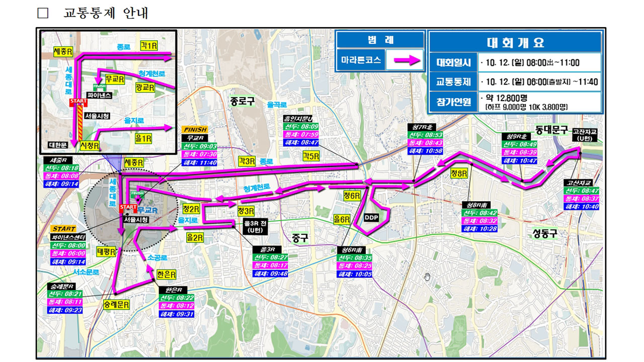Select the 대회일시 row label
Image resolution: width=644 pixels, height=362 pixels.
[x=453, y=63]
